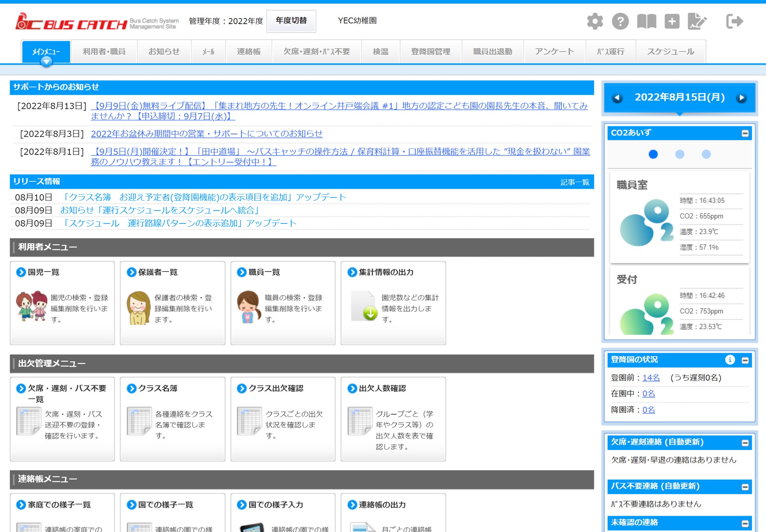
Task: Log out using the exit icon
Action: pyautogui.click(x=734, y=21)
